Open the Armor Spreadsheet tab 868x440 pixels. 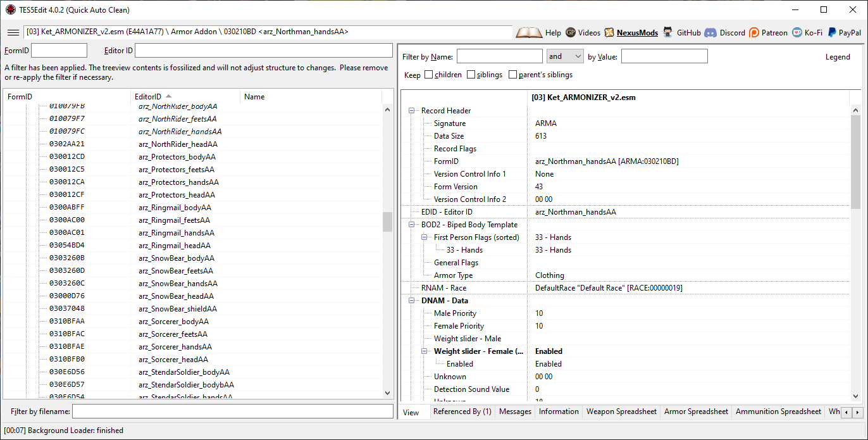[696, 412]
